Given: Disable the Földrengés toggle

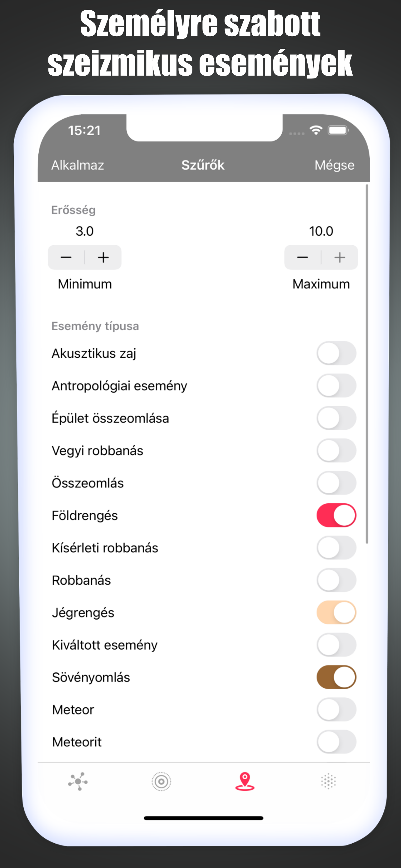Looking at the screenshot, I should [336, 515].
